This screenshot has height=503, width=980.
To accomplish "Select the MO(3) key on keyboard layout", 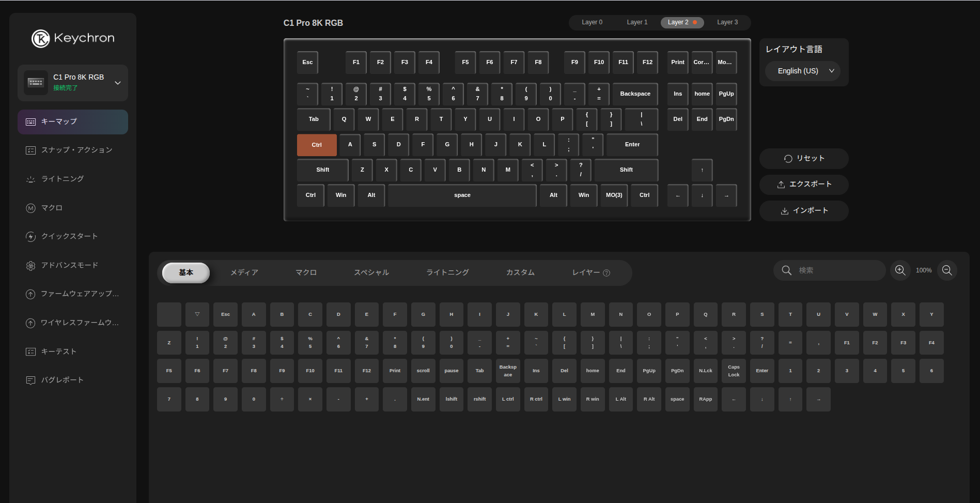I will 614,195.
